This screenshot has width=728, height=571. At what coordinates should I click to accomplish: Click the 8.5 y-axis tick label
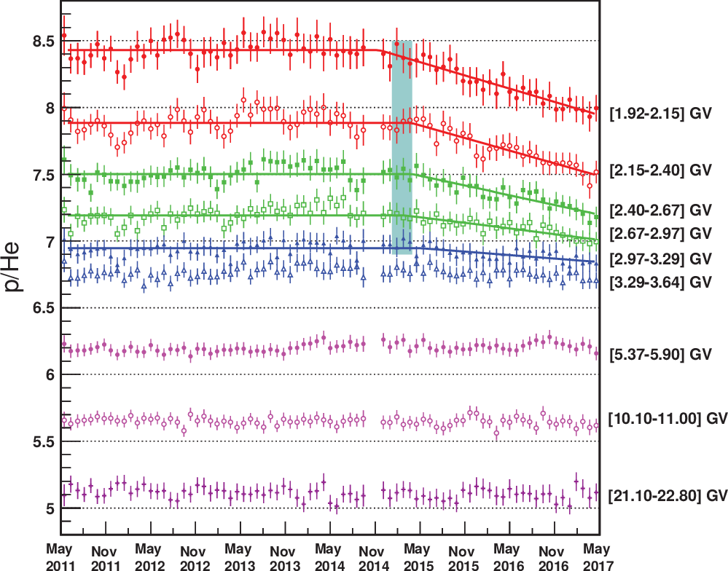43,42
